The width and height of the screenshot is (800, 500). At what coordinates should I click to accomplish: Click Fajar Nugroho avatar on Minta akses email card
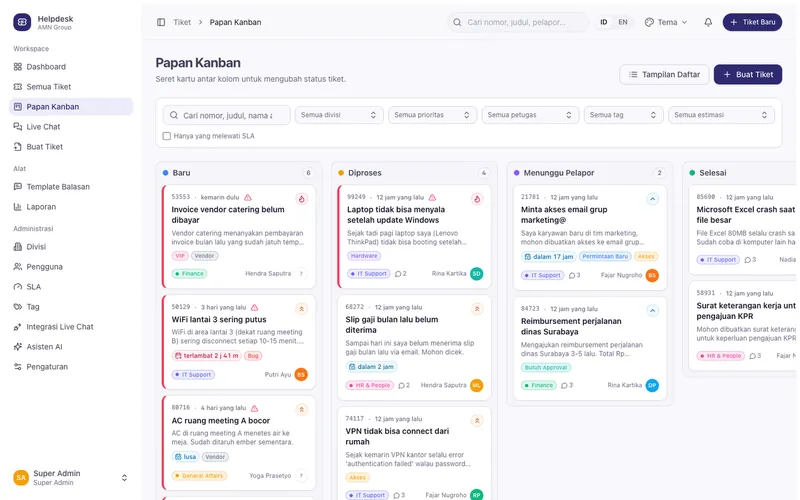point(652,276)
